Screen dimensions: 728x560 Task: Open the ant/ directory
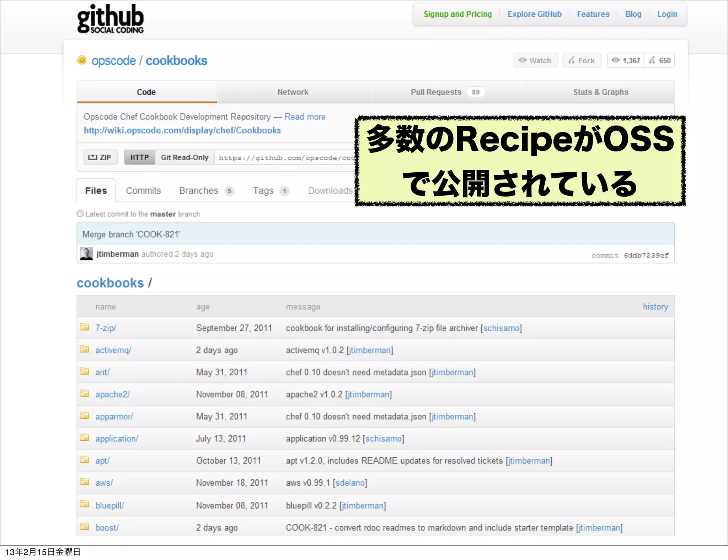point(102,372)
